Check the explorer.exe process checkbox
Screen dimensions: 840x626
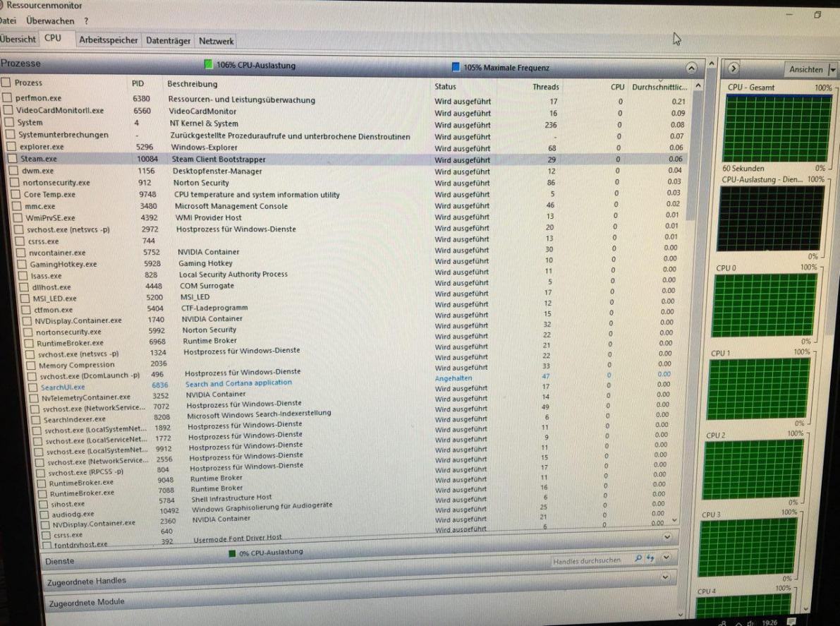click(11, 146)
